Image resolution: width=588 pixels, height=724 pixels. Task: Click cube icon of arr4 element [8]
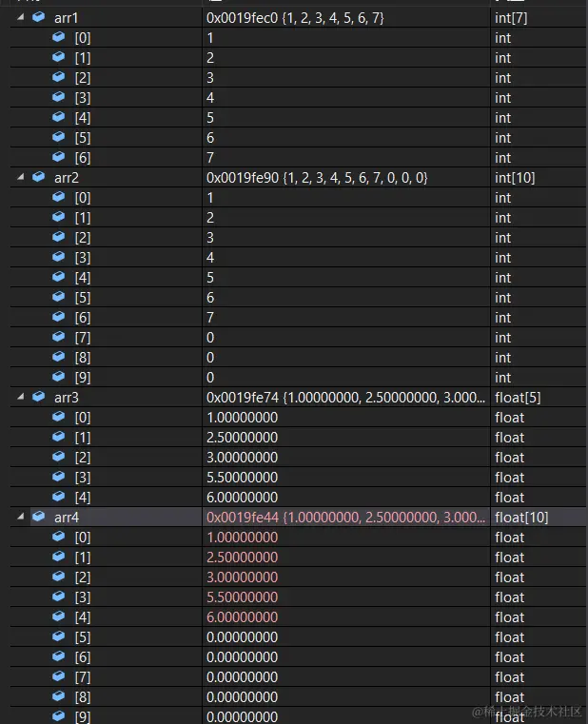(x=59, y=696)
